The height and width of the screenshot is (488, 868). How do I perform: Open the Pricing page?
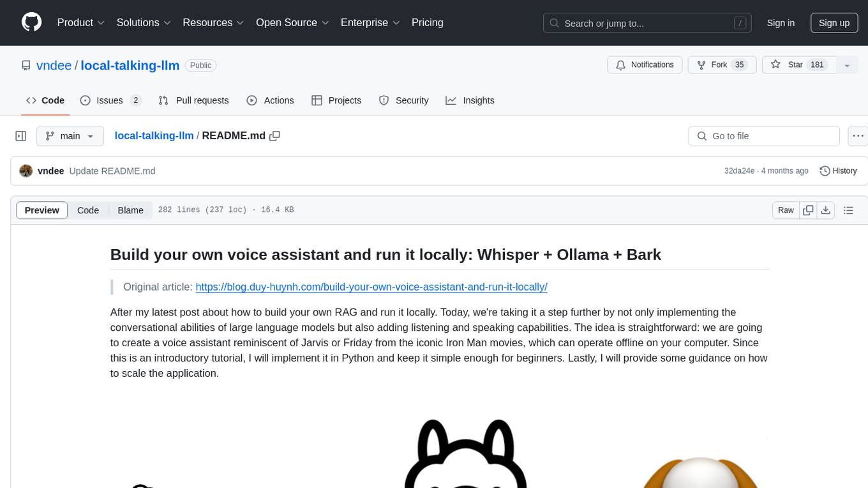pos(428,22)
